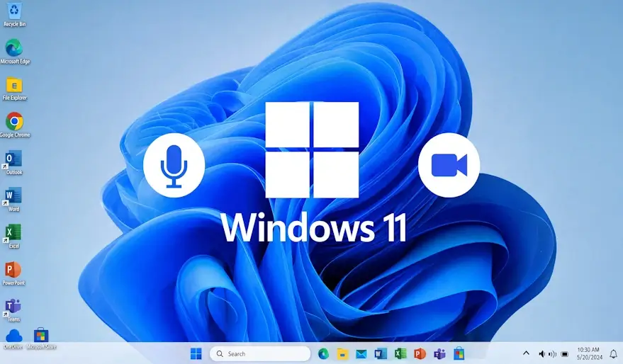Click the battery icon in the system tray
This screenshot has width=623, height=364.
coord(565,354)
